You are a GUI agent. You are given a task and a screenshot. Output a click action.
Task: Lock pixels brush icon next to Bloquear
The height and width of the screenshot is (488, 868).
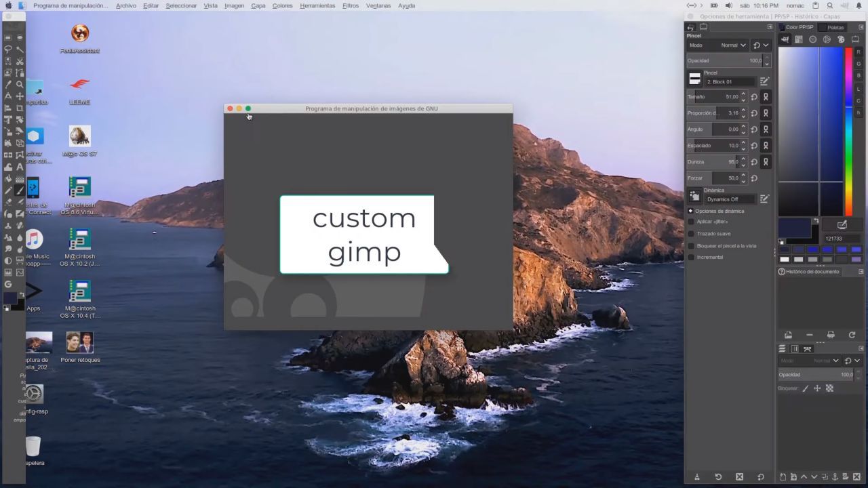tap(806, 388)
